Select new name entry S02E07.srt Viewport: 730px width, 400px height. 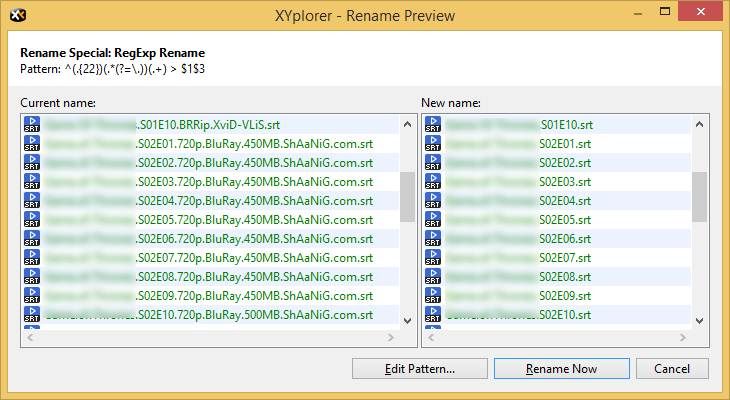[565, 258]
